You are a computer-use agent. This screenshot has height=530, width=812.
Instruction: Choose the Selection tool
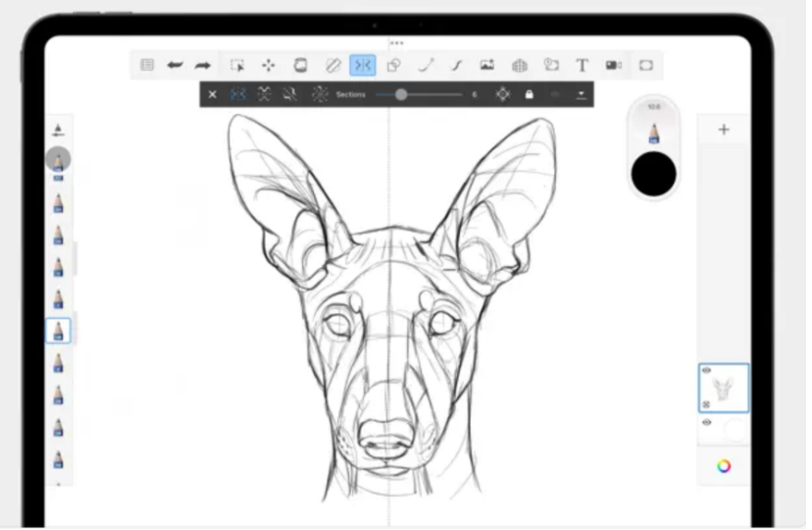point(237,66)
